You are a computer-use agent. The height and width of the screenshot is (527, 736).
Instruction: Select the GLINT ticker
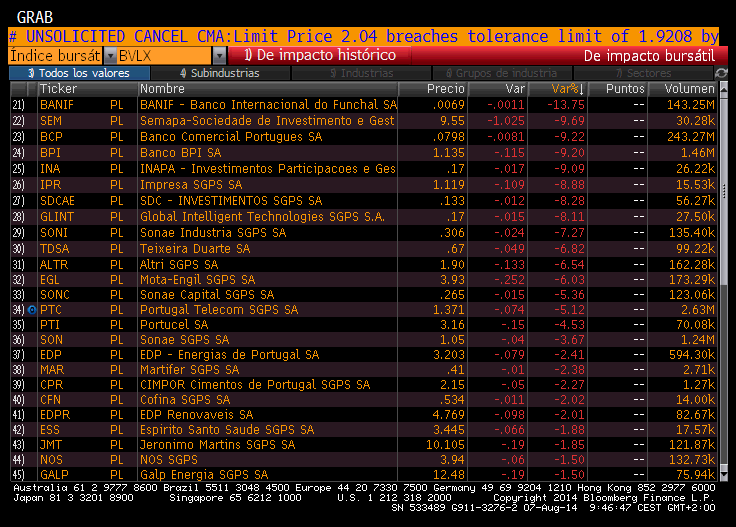57,217
